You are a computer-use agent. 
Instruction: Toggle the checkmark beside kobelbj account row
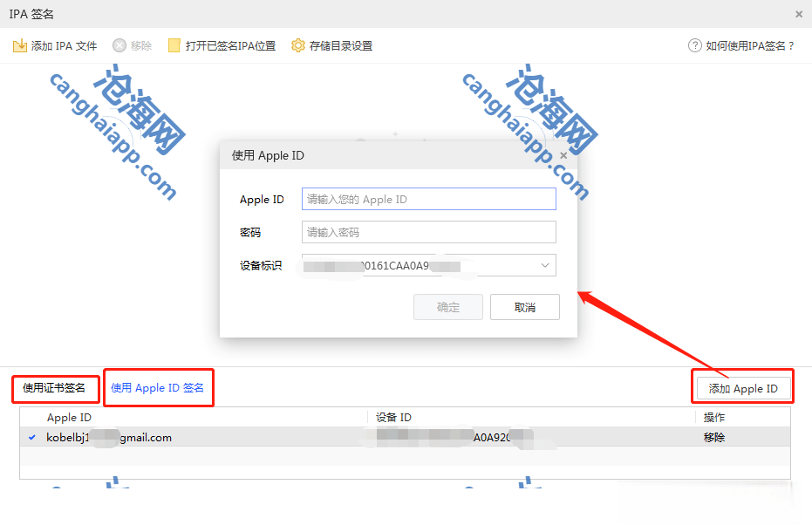point(32,437)
